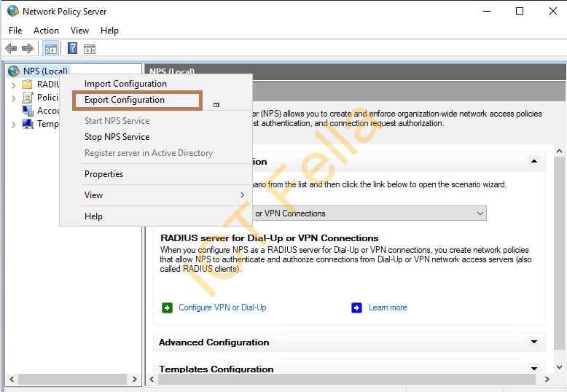Click the Back arrow toolbar icon
567x392 pixels.
pyautogui.click(x=11, y=48)
